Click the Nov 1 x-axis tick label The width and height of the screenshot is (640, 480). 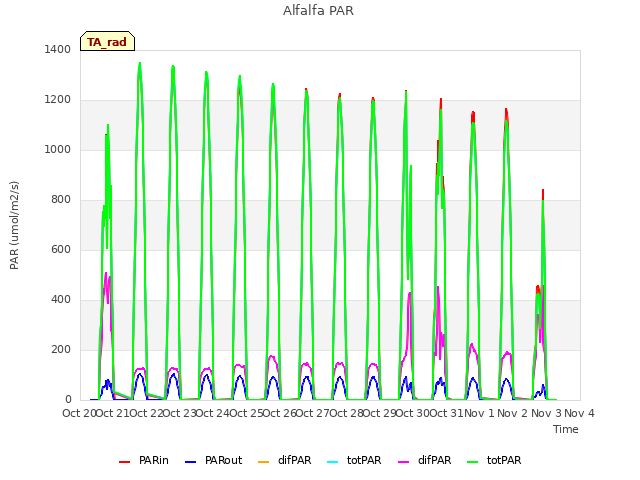(479, 413)
